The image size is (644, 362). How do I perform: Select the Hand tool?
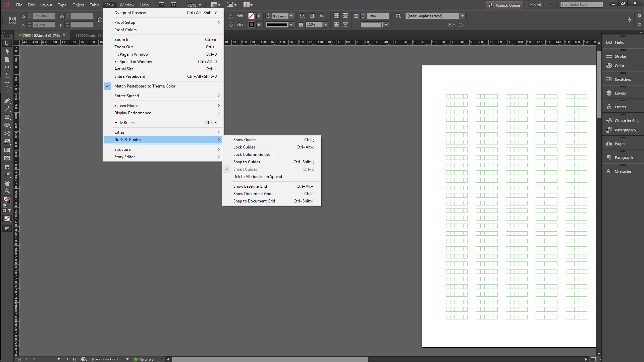pos(7,183)
